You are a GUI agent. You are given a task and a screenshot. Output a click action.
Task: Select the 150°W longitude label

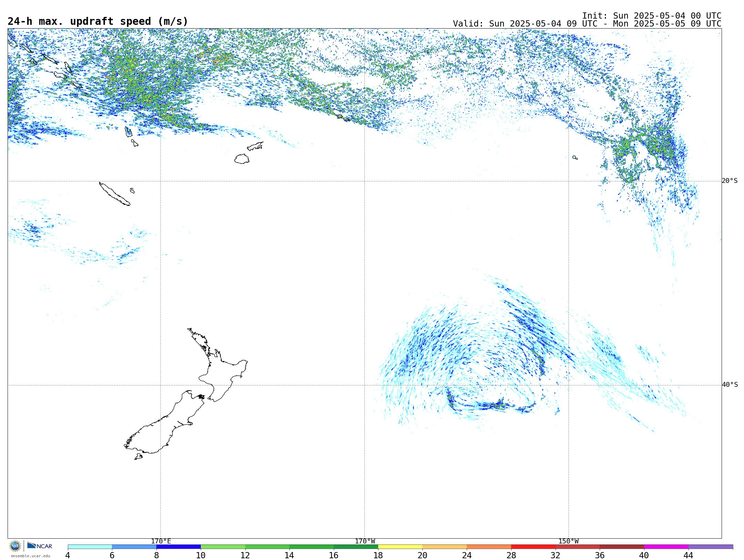[568, 541]
